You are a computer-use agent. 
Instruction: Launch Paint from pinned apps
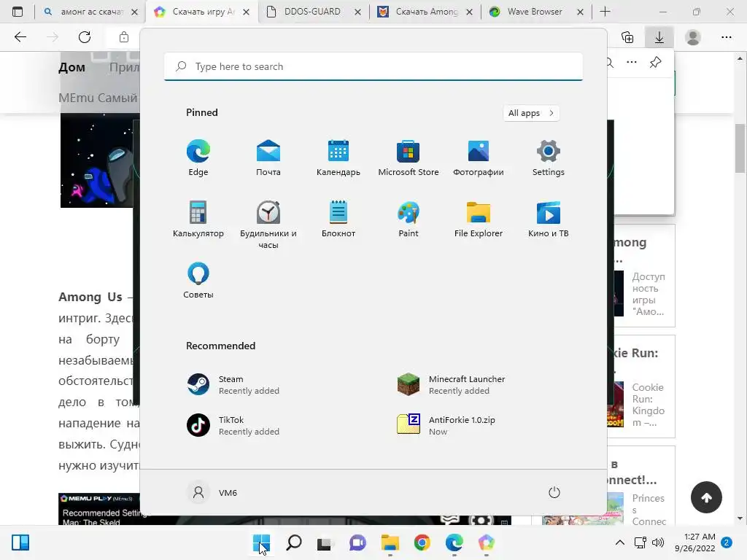[x=409, y=219]
